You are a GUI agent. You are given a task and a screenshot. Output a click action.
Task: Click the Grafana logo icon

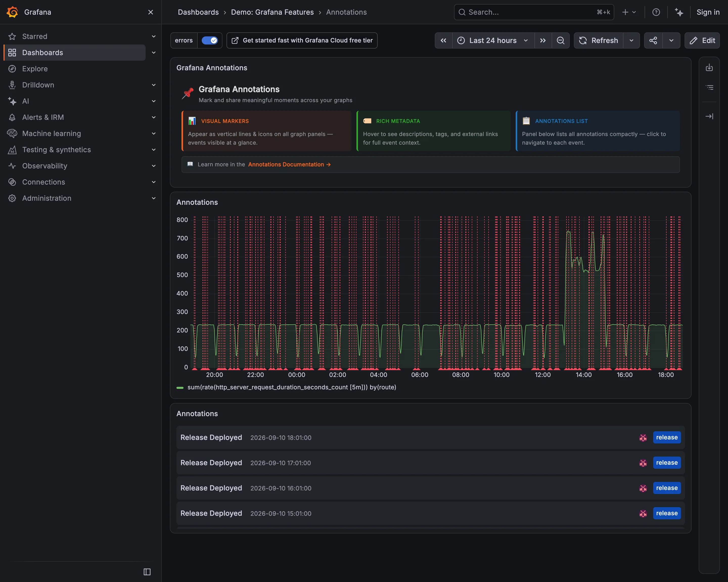[12, 12]
